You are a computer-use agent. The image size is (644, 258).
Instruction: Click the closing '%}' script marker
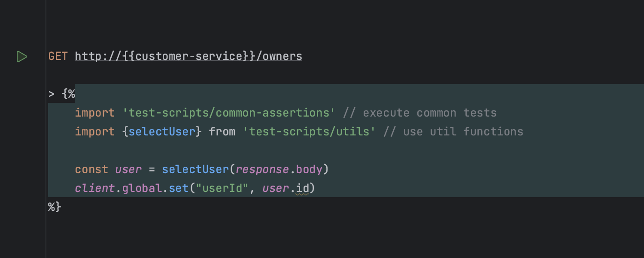click(x=55, y=207)
